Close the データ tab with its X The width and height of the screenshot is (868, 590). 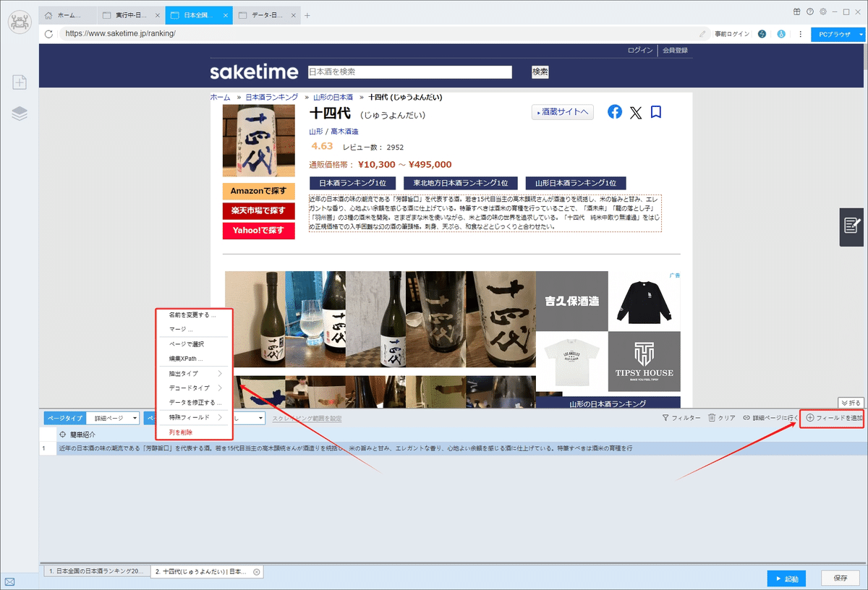point(293,15)
